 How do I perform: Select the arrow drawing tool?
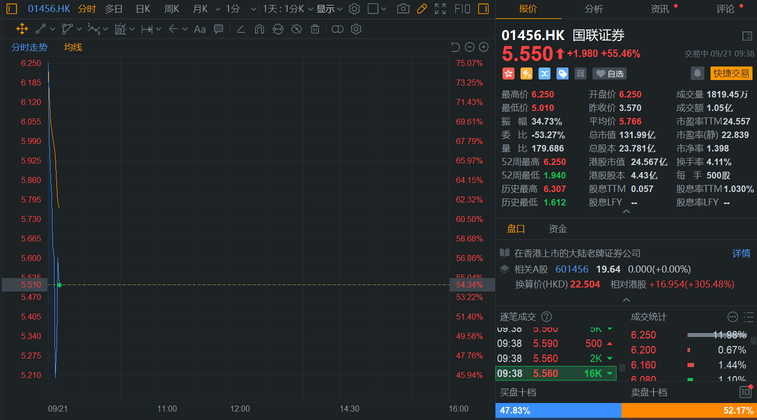tap(173, 29)
